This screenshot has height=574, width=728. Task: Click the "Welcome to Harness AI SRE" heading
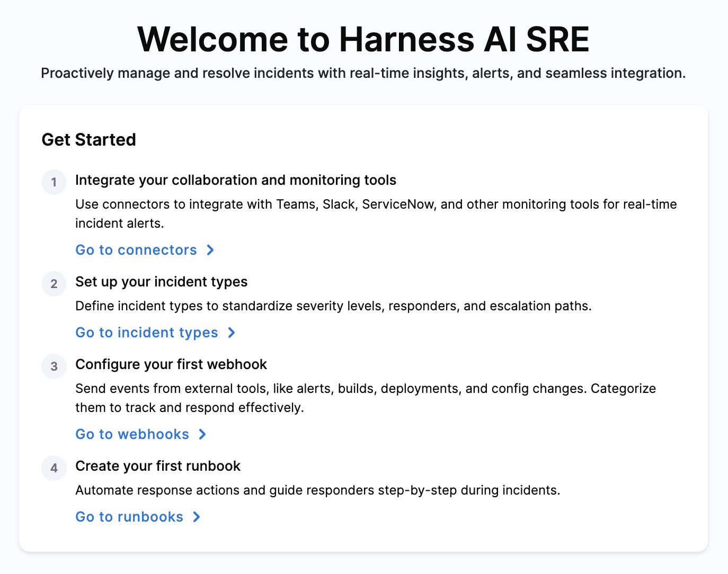pyautogui.click(x=363, y=39)
